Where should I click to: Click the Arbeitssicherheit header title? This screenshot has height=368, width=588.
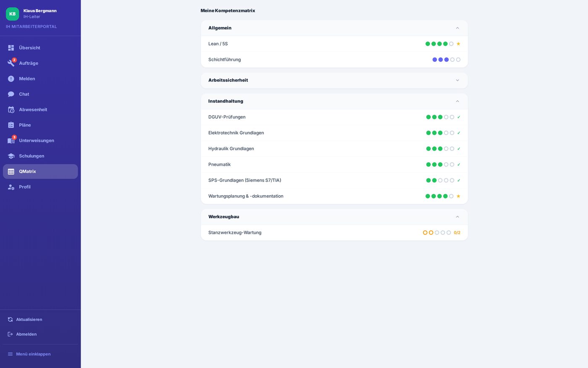click(228, 80)
